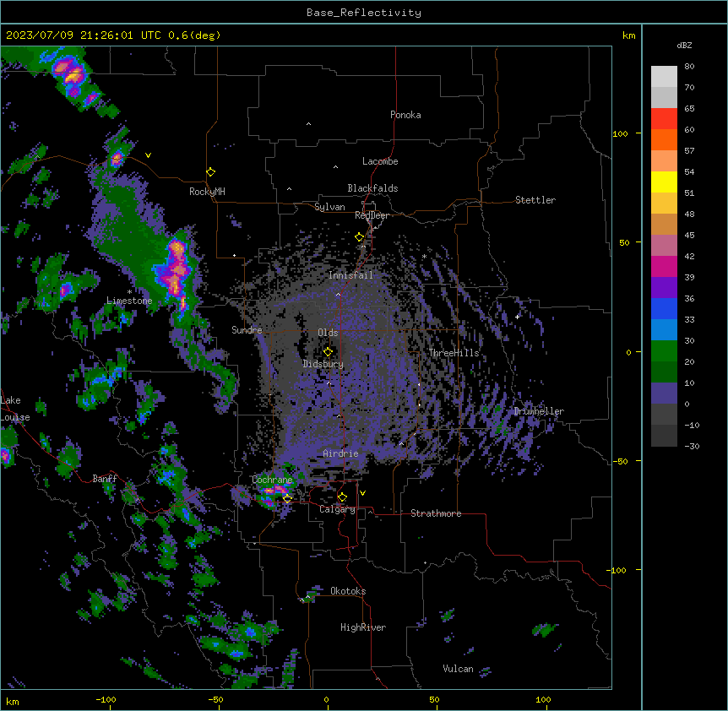728x711 pixels.
Task: Click the Lacombe city label
Action: [380, 161]
